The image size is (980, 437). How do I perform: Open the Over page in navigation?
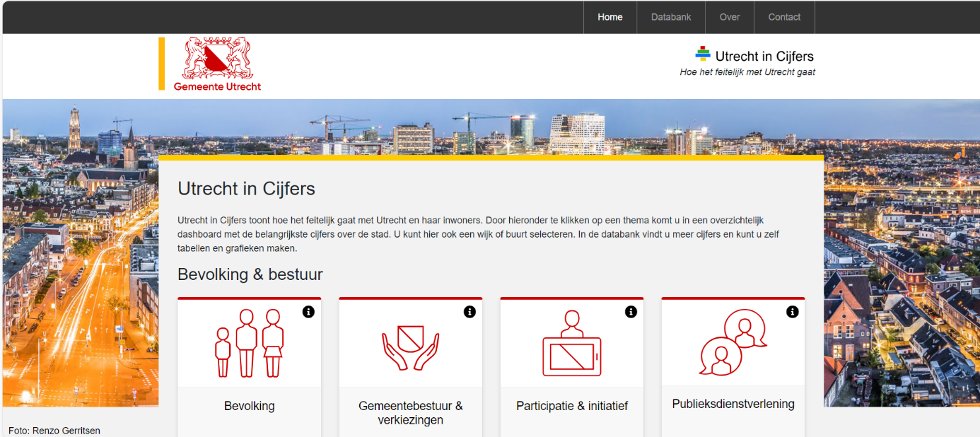730,17
